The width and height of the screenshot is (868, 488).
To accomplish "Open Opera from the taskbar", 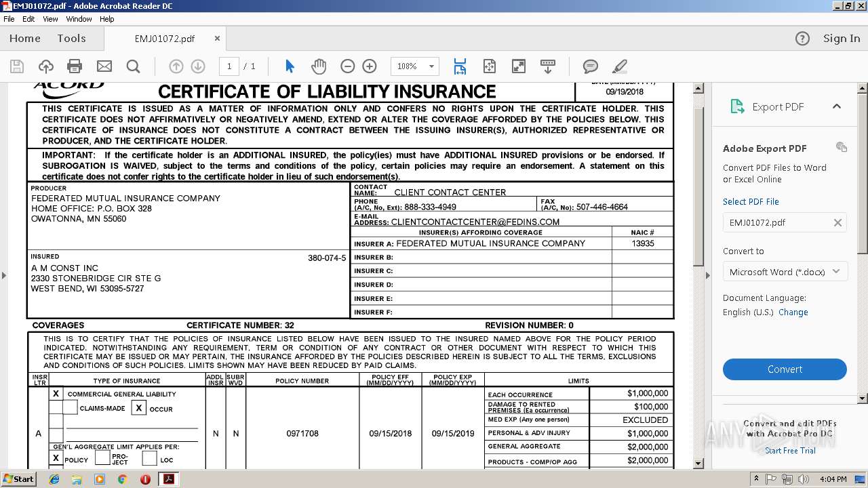I will [145, 479].
